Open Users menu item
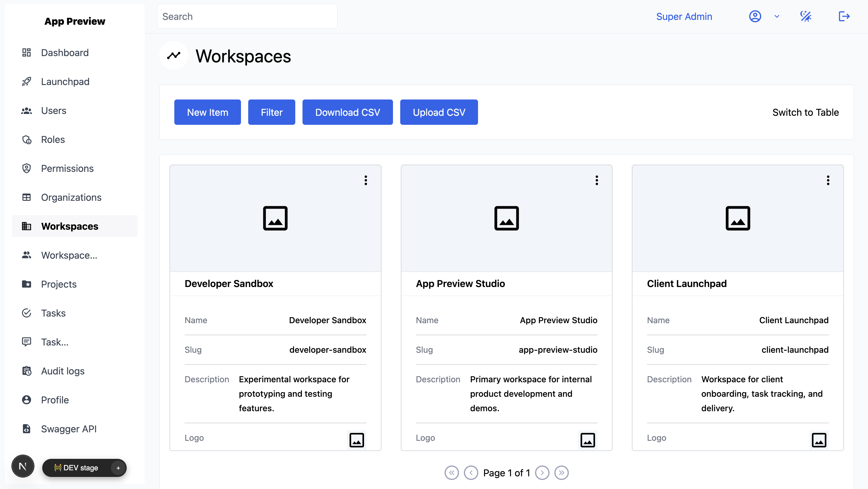This screenshot has width=868, height=489. click(75, 110)
